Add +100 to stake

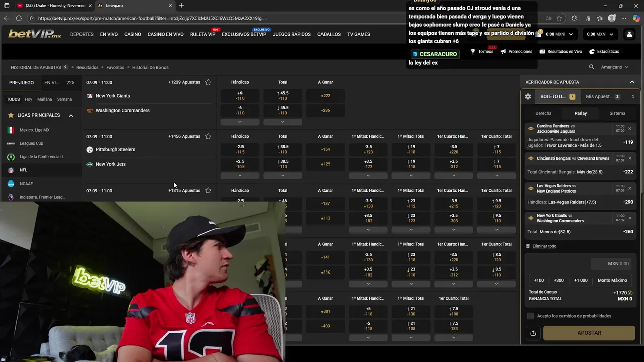pyautogui.click(x=539, y=280)
